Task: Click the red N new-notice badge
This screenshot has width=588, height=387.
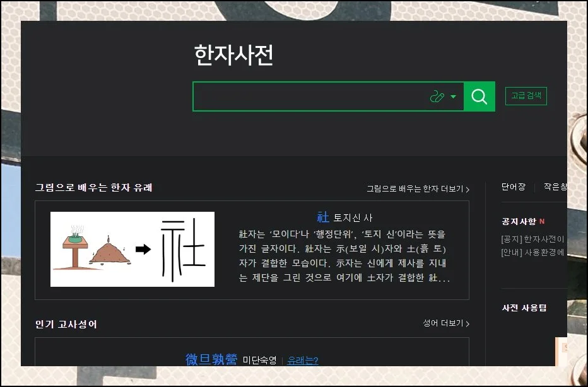Action: [542, 221]
